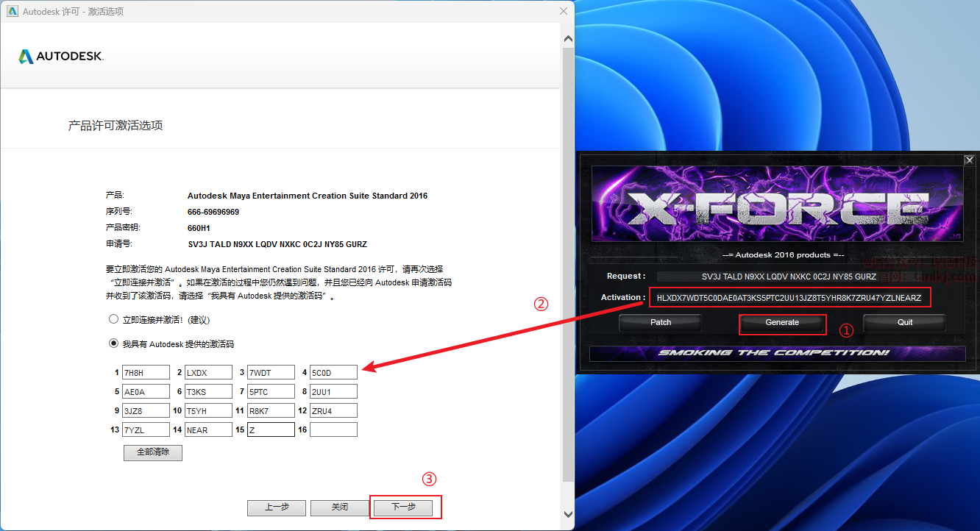
Task: Click the Patch button in the X-Force window
Action: coord(661,322)
